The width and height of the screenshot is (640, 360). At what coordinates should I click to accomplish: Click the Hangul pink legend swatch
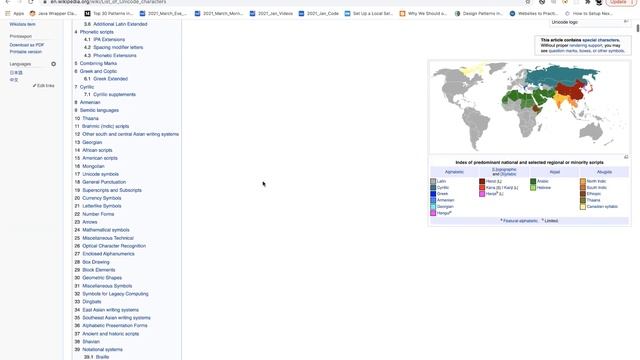[x=433, y=213]
